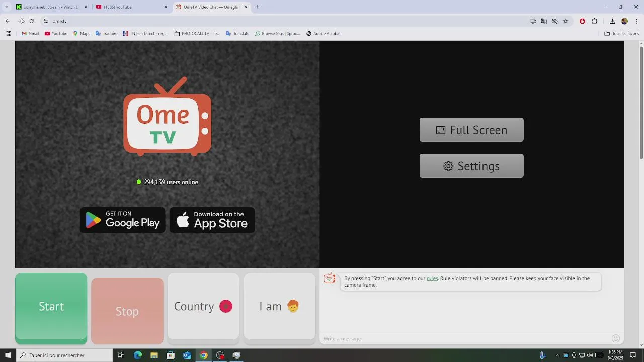Open the emoji picker in chat box
Screen dimensions: 644x362
(x=615, y=338)
